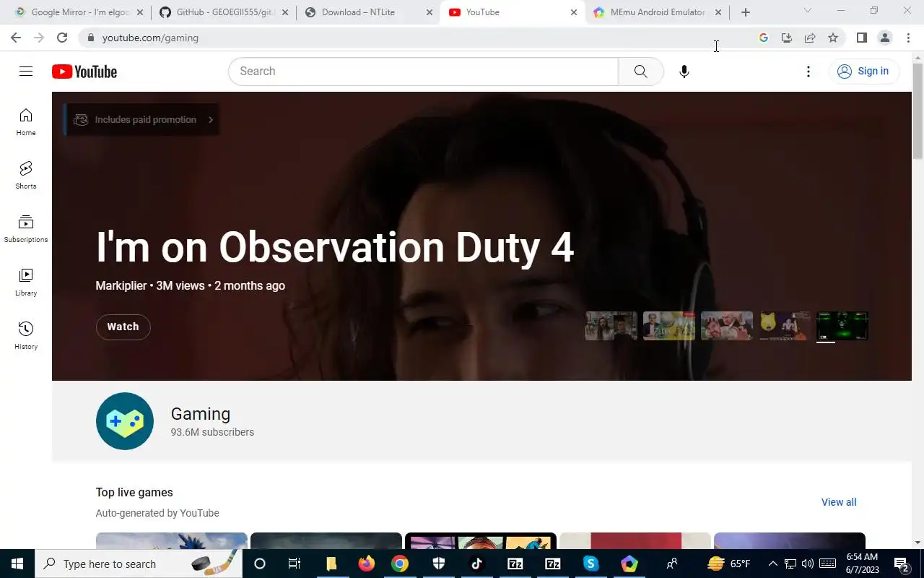Click the install app icon in address bar
This screenshot has height=578, width=924.
point(787,38)
